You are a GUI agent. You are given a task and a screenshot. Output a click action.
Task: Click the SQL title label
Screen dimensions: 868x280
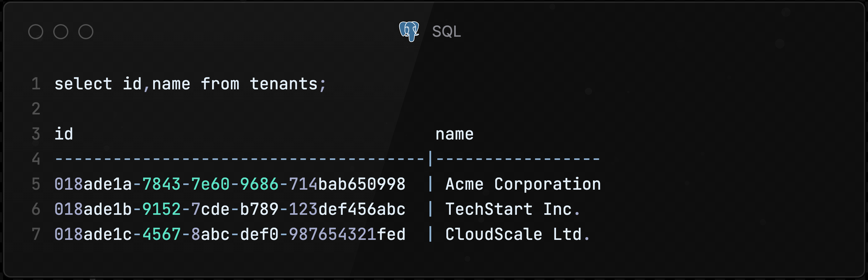tap(446, 32)
